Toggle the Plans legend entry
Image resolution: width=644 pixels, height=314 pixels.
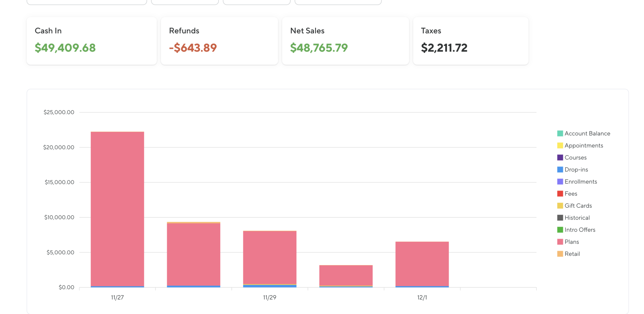point(571,242)
